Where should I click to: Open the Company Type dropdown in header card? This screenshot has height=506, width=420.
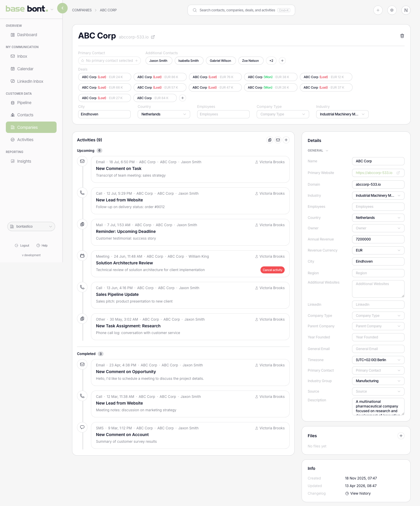(283, 114)
